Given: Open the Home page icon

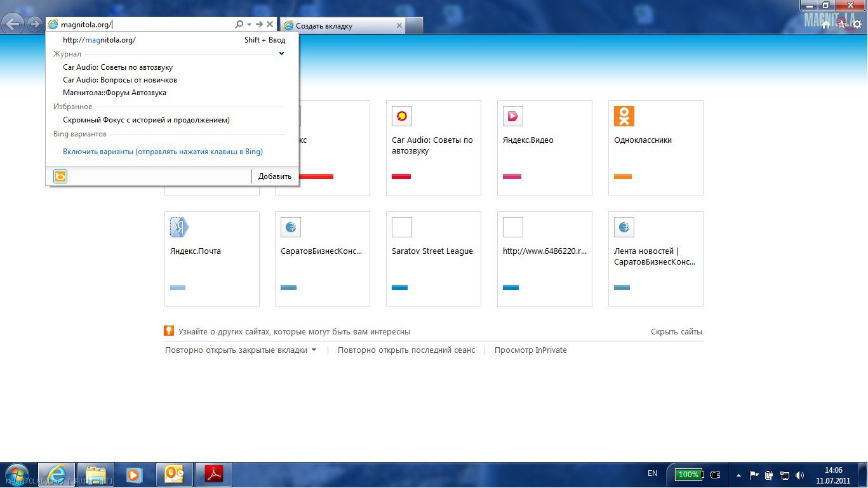Looking at the screenshot, I should (825, 25).
